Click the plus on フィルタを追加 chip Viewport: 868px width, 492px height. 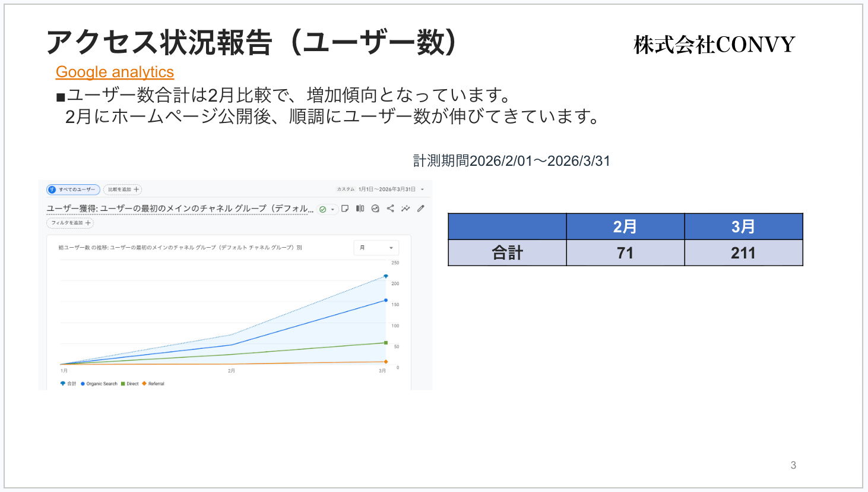(88, 223)
